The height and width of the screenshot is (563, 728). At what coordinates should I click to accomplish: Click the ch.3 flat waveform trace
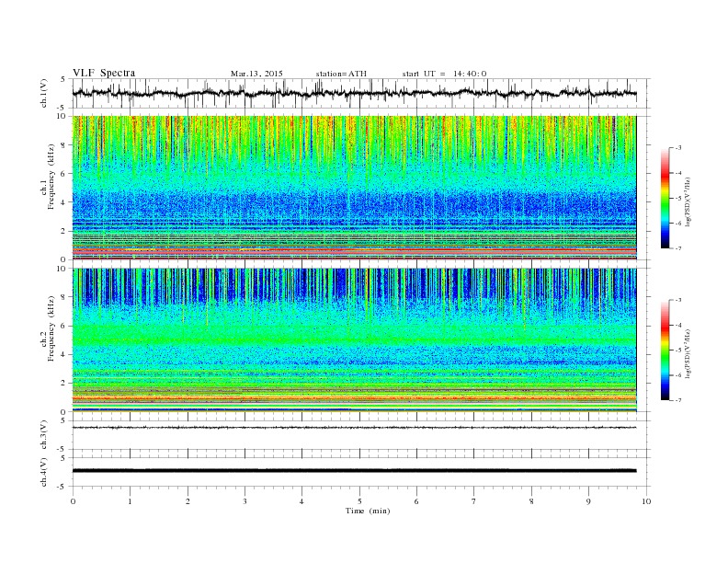354,428
